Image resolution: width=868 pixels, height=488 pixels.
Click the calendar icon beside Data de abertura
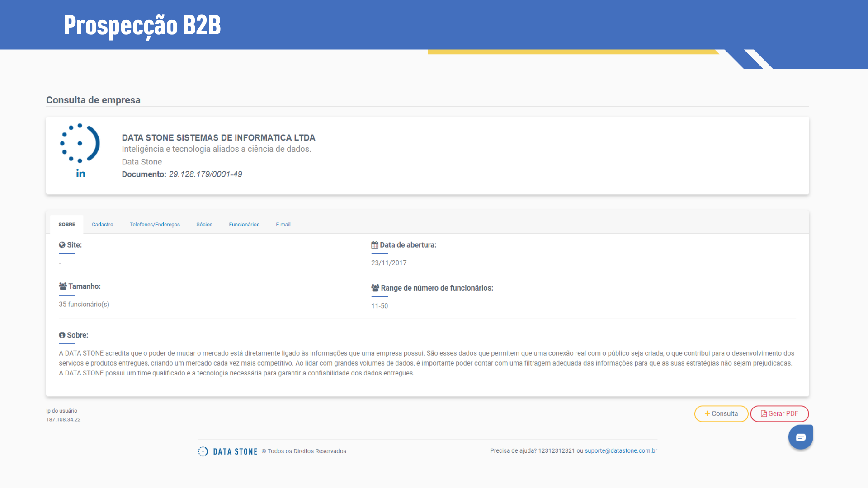(x=375, y=245)
